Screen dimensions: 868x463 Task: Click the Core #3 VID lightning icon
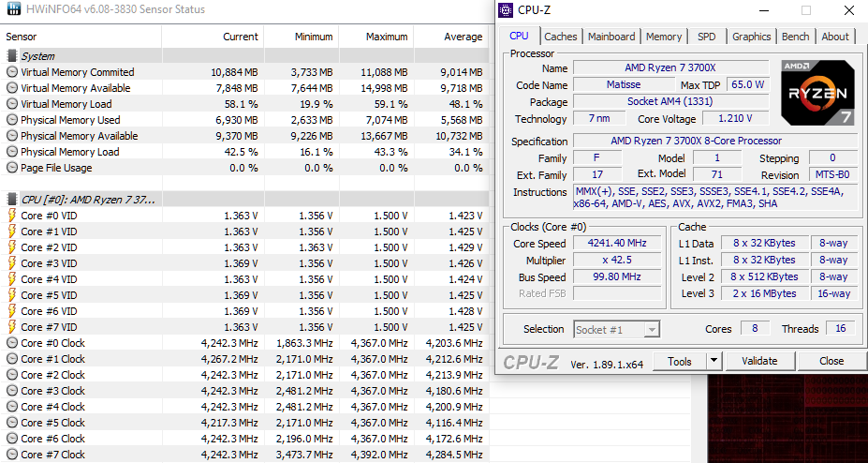(11, 263)
